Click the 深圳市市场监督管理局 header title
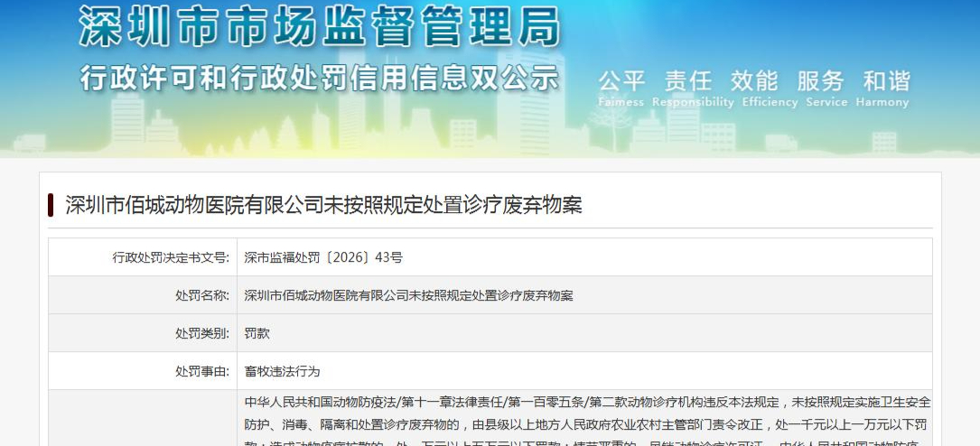Viewport: 980px width, 446px height. (x=320, y=26)
